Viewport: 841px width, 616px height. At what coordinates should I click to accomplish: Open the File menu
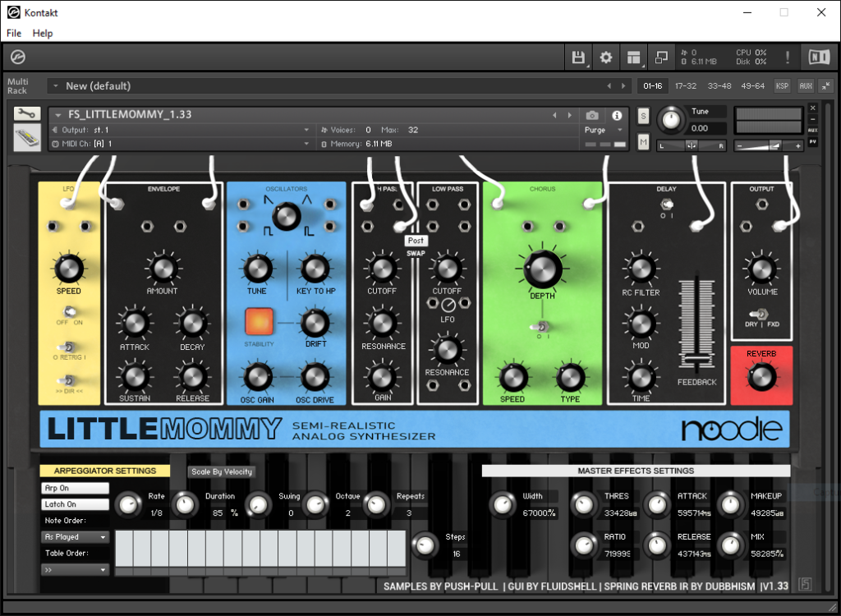[14, 34]
